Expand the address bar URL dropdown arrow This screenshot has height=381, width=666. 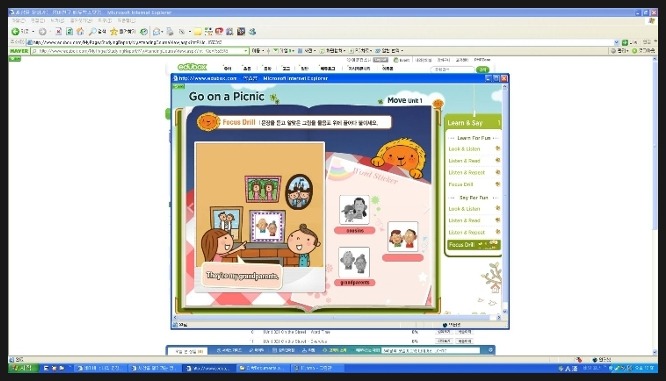616,42
